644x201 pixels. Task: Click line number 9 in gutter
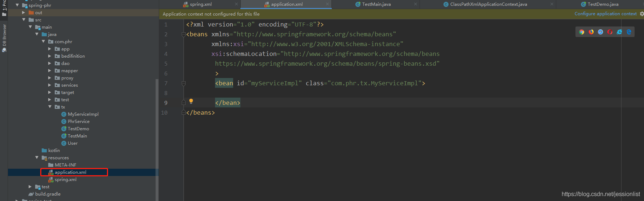[166, 103]
